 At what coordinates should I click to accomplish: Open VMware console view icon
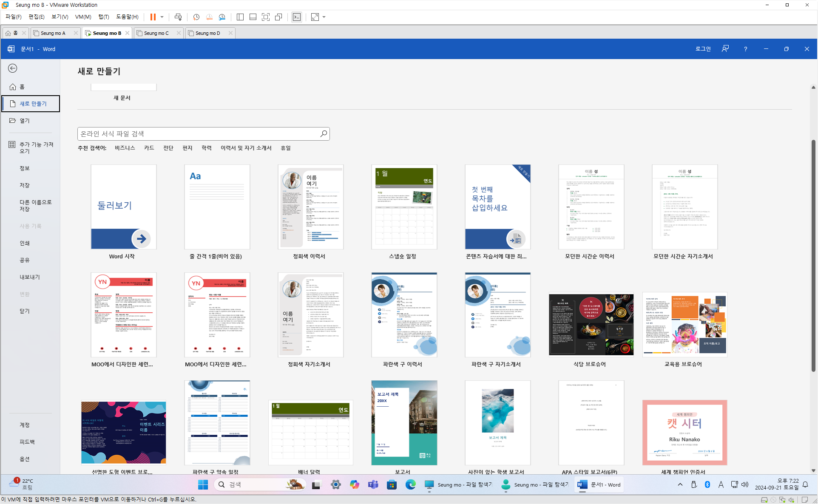point(297,17)
